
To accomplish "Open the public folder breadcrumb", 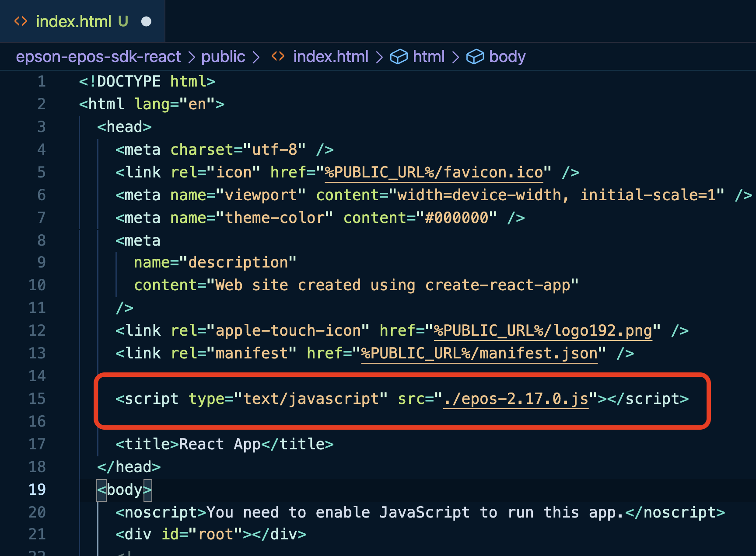I will [x=223, y=56].
